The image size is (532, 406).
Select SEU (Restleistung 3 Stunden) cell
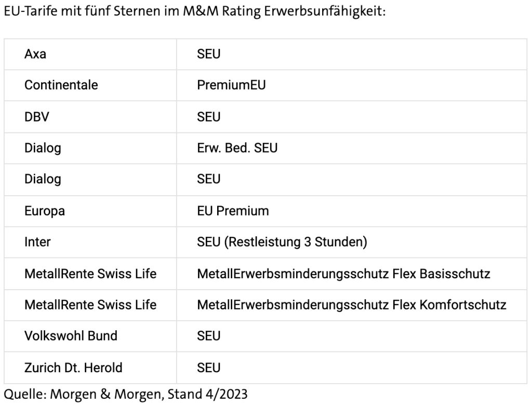(282, 242)
